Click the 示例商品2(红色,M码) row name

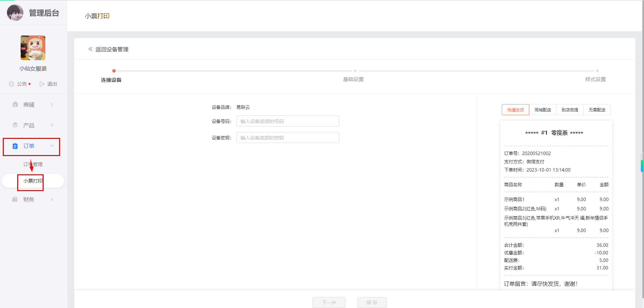click(x=525, y=209)
